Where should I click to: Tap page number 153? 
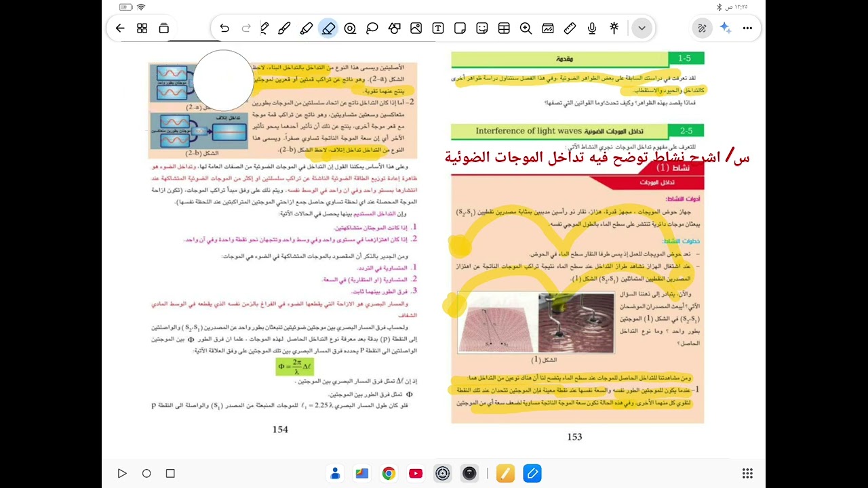(574, 436)
